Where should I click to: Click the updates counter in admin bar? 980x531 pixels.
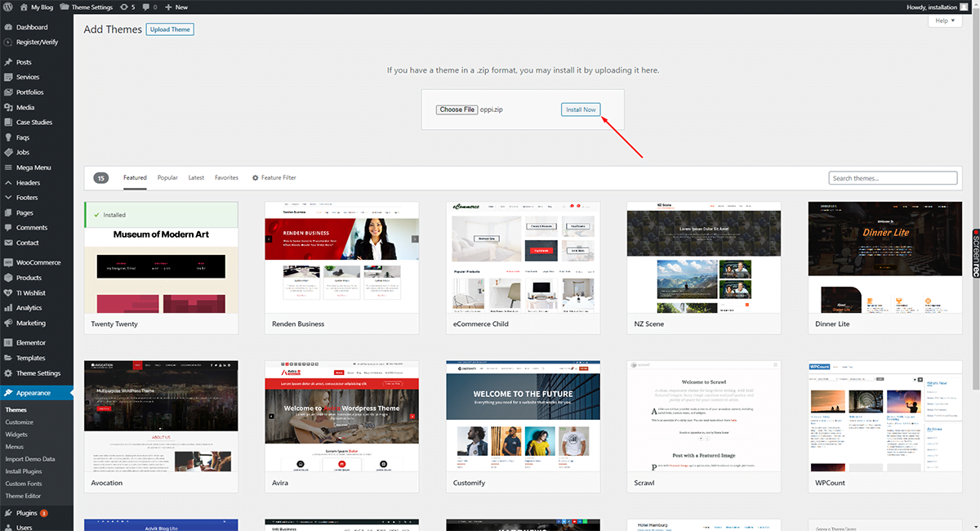tap(127, 7)
